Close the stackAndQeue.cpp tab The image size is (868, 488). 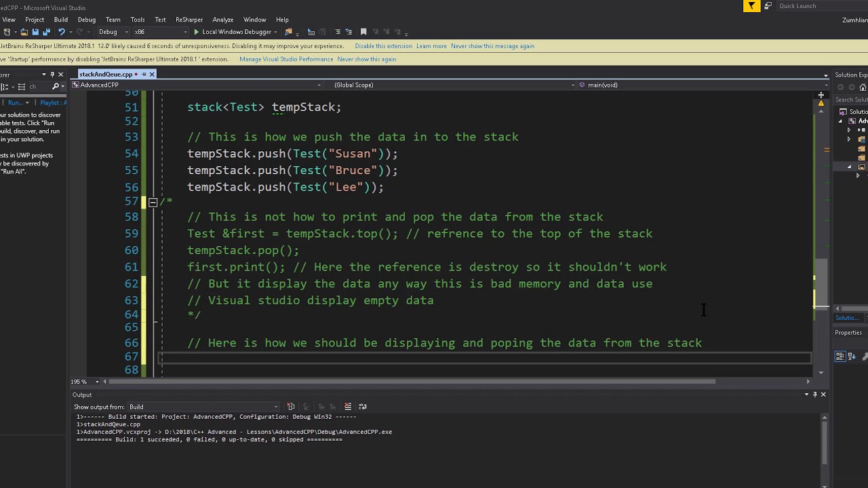(x=152, y=74)
